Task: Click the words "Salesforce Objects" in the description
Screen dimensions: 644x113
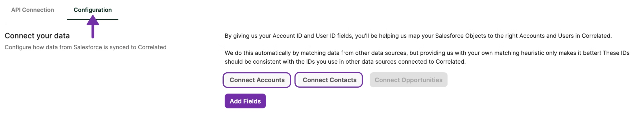Action: tap(461, 36)
